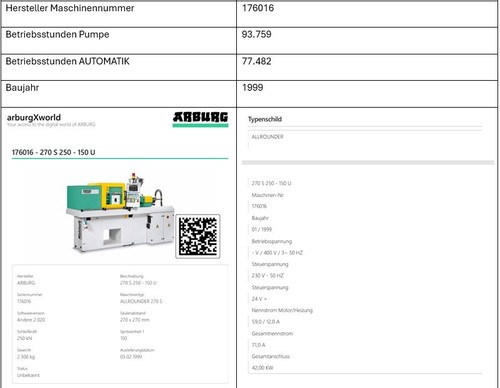The image size is (500, 388).
Task: Select the 'Betriebsstunden Pumpe' cell
Action: coord(119,41)
